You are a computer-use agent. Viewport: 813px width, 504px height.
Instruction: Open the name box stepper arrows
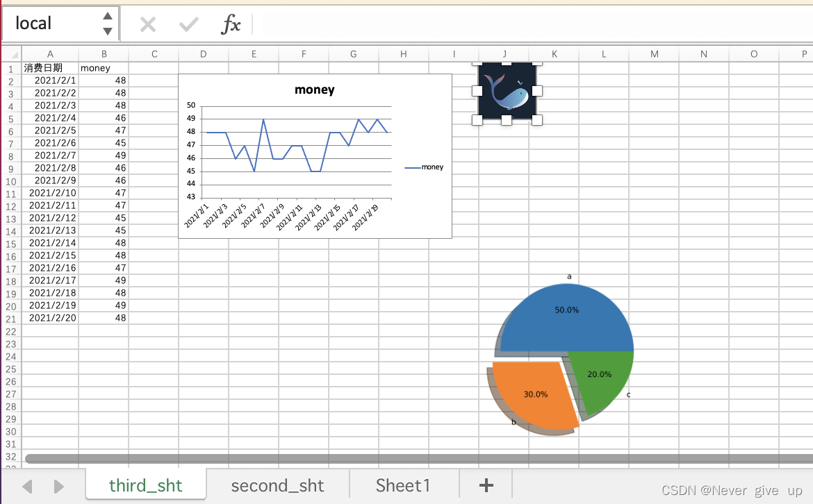pos(107,24)
